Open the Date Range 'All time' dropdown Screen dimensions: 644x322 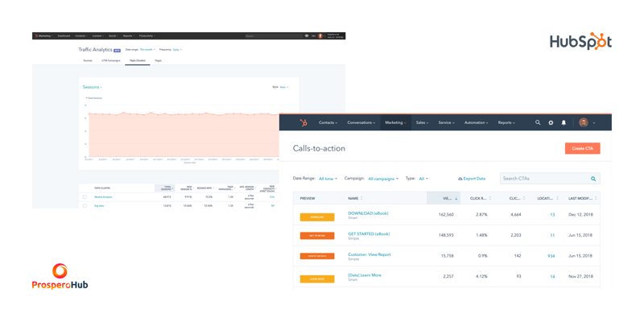click(328, 179)
